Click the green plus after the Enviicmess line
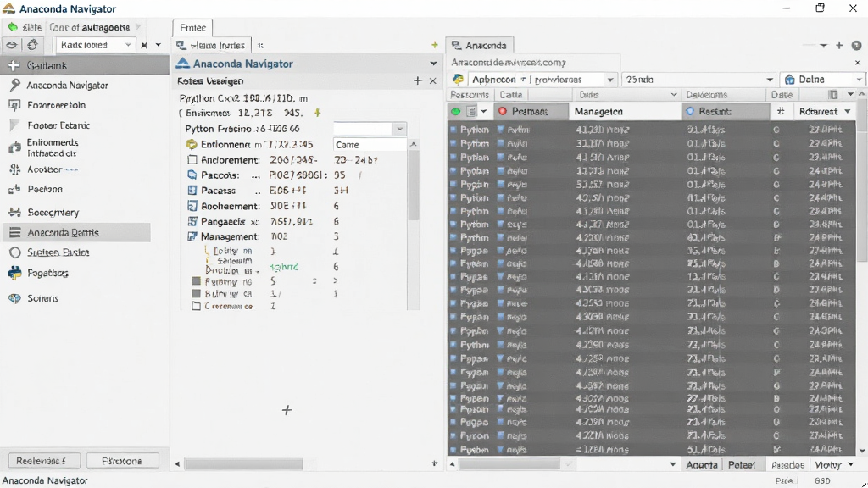The image size is (868, 488). point(318,113)
